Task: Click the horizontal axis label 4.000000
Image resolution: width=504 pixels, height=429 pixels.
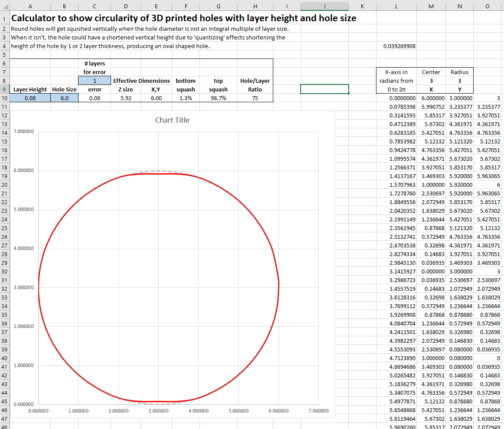Action: [198, 411]
